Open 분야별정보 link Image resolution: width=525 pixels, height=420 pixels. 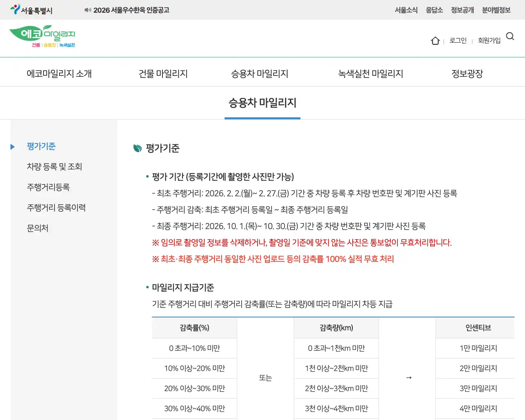496,10
